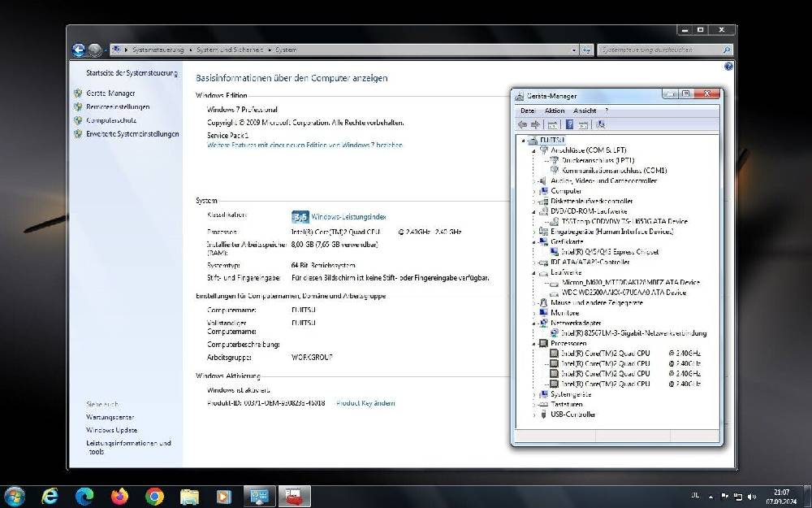Click the Systemgeräte category icon
Image resolution: width=812 pixels, height=508 pixels.
pyautogui.click(x=543, y=394)
